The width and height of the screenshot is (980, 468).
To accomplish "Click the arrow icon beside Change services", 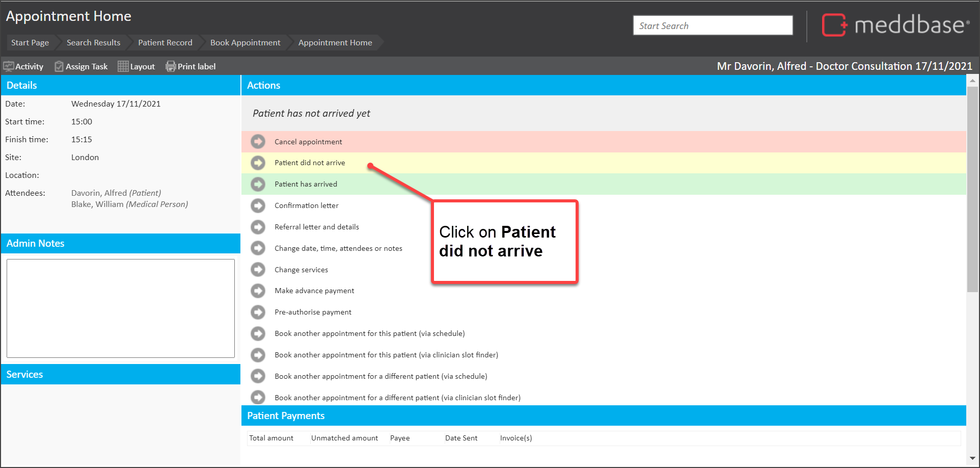I will [x=258, y=270].
